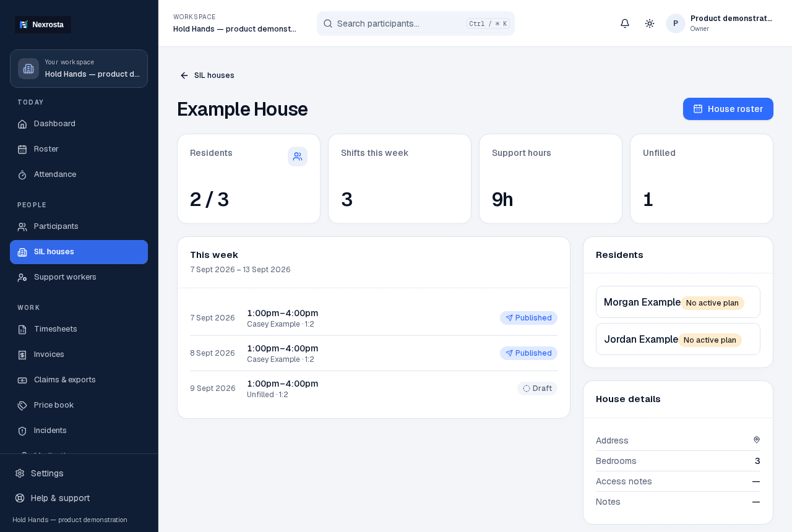This screenshot has height=532, width=792.
Task: Click the Nexrosta logo
Action: (43, 25)
